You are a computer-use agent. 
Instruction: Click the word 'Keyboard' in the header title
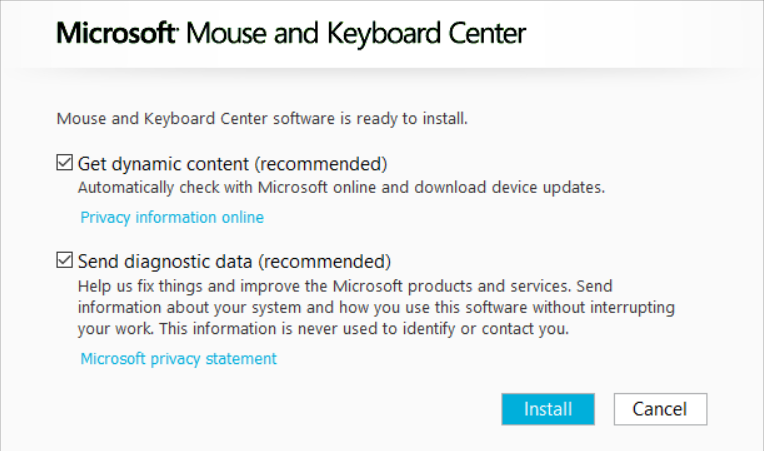pyautogui.click(x=384, y=35)
